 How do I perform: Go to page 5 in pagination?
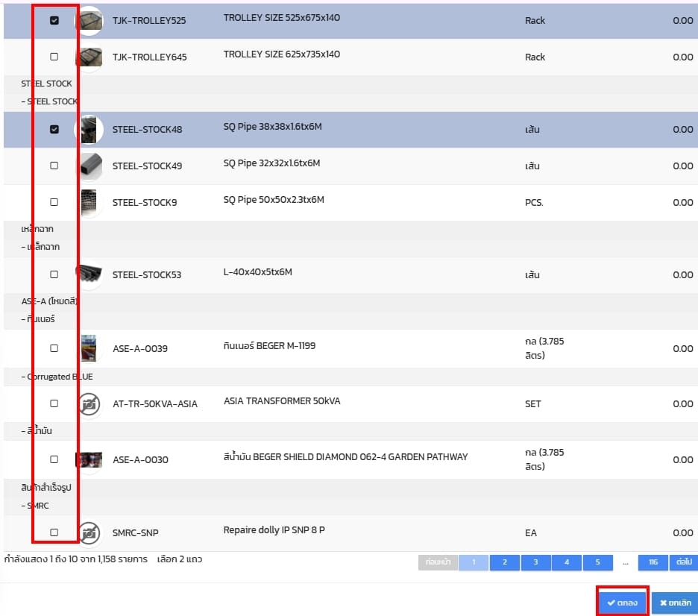coord(597,562)
